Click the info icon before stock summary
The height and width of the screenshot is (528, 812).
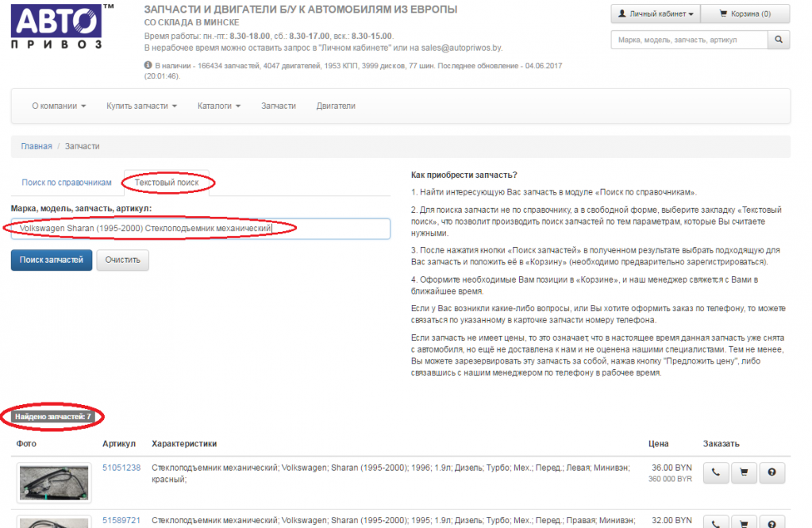[148, 65]
